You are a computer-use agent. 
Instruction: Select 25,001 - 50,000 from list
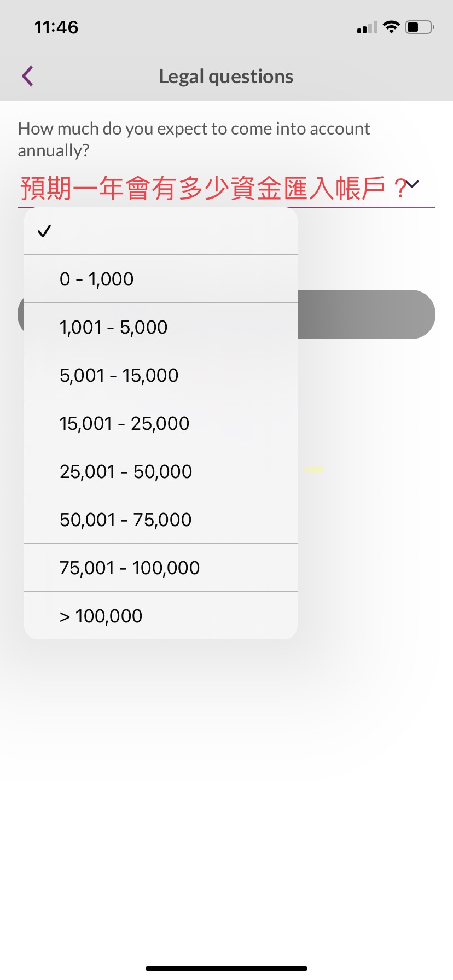click(x=161, y=471)
